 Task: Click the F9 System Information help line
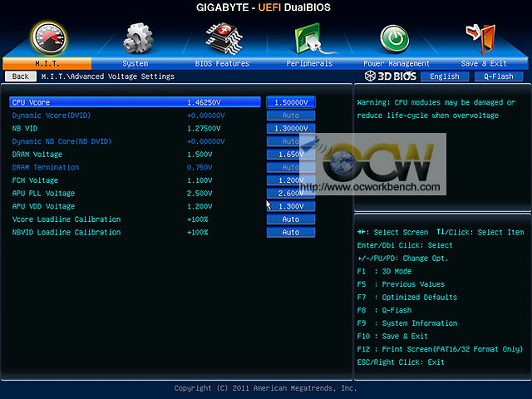click(407, 323)
